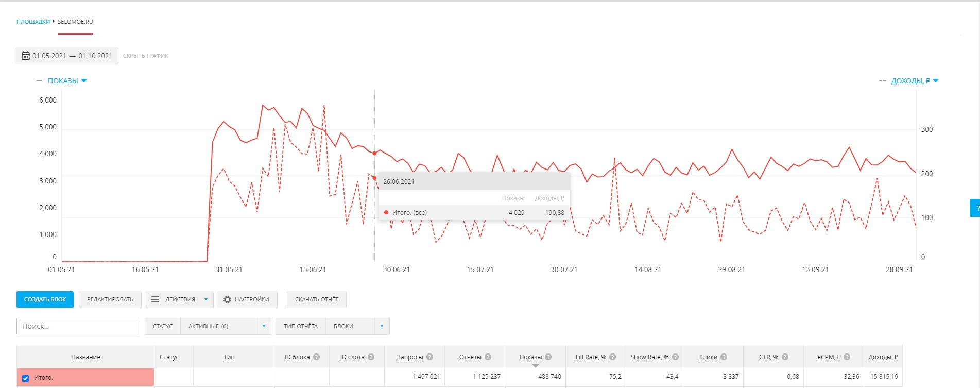
Task: Click the help icon next to Fill Rate, %
Action: [x=613, y=357]
